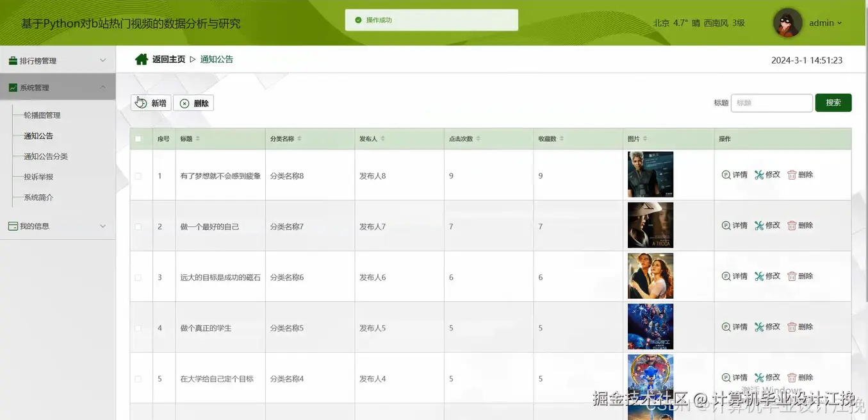Click the green 搜索 button
The image size is (868, 420).
833,103
